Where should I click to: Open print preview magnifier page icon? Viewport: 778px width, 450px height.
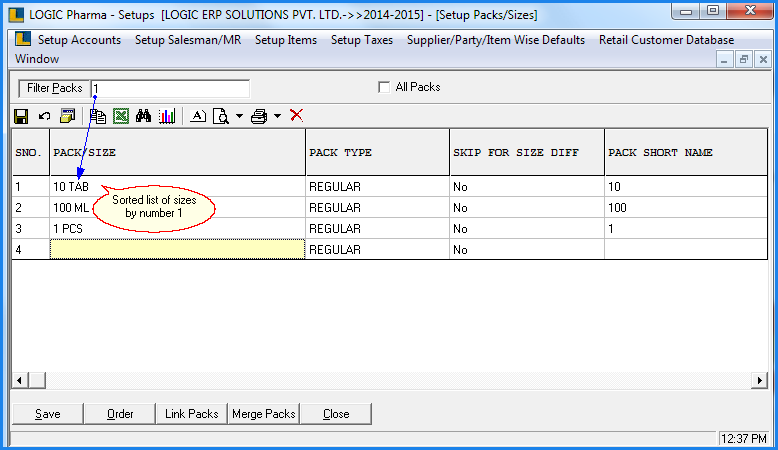pyautogui.click(x=220, y=117)
